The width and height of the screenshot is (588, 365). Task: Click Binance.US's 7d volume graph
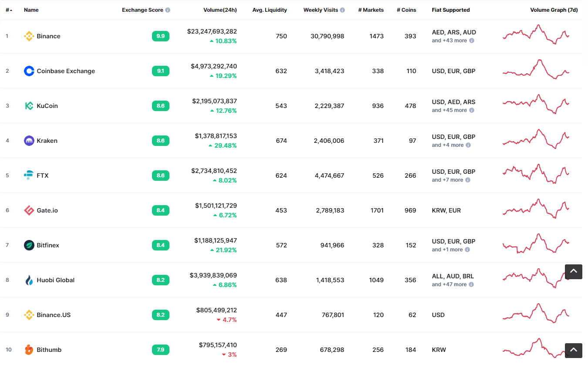[x=536, y=314]
